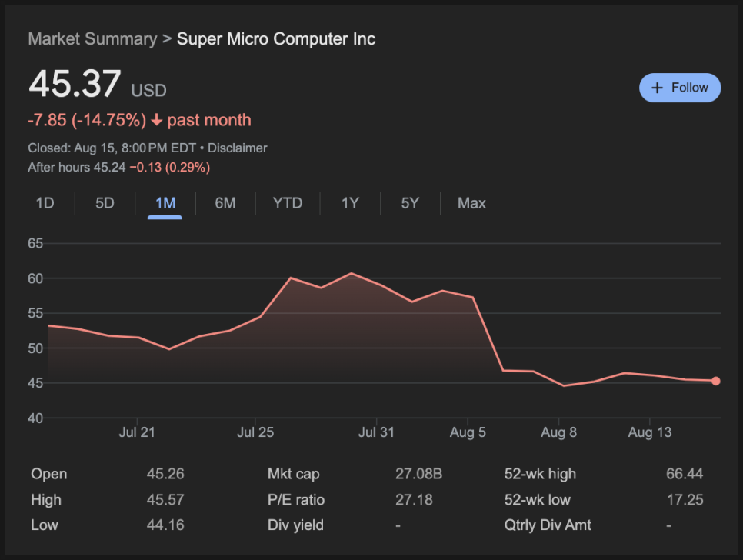The width and height of the screenshot is (743, 560).
Task: Click the 52-wk low value 17.25
Action: [685, 499]
